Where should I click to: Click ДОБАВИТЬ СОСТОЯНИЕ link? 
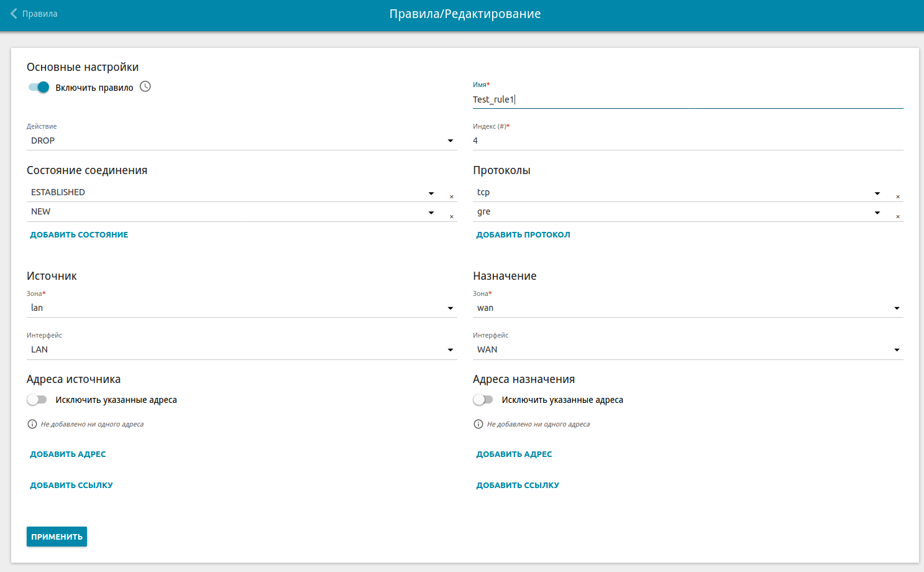pyautogui.click(x=79, y=235)
